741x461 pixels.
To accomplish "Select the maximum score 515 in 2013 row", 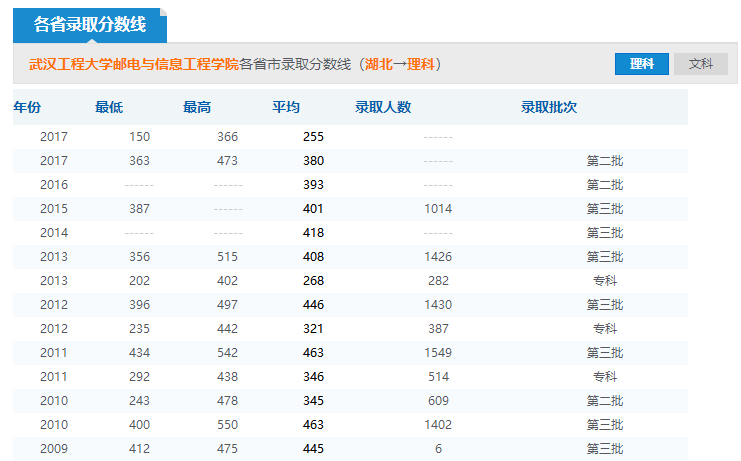I will (x=227, y=257).
